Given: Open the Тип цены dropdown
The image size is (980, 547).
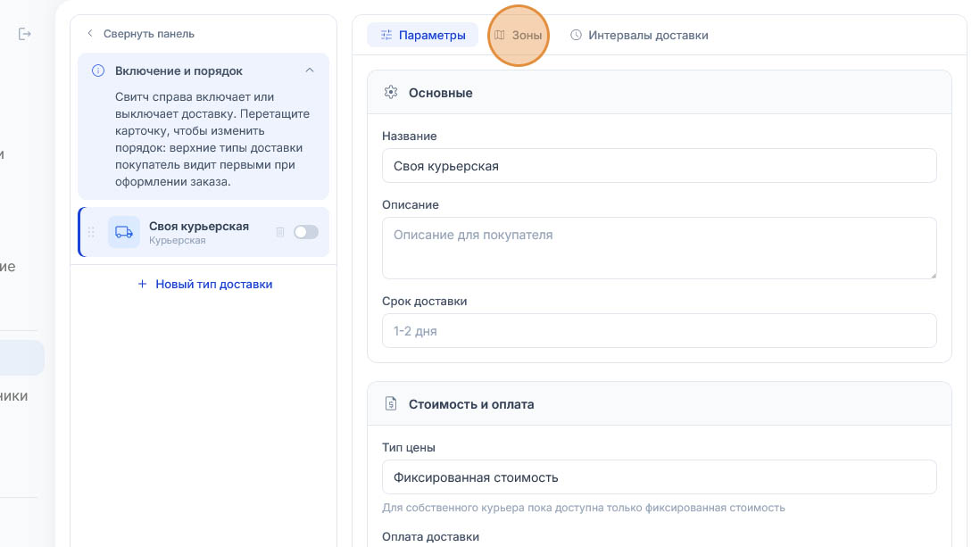Looking at the screenshot, I should coord(659,477).
